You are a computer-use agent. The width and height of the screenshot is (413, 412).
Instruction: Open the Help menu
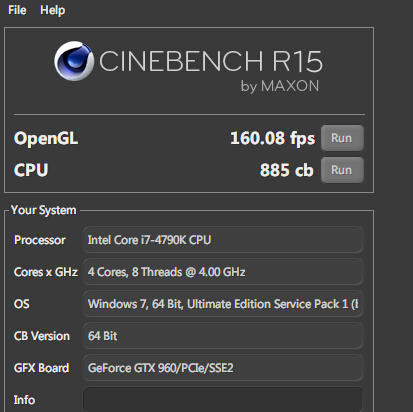click(x=53, y=10)
